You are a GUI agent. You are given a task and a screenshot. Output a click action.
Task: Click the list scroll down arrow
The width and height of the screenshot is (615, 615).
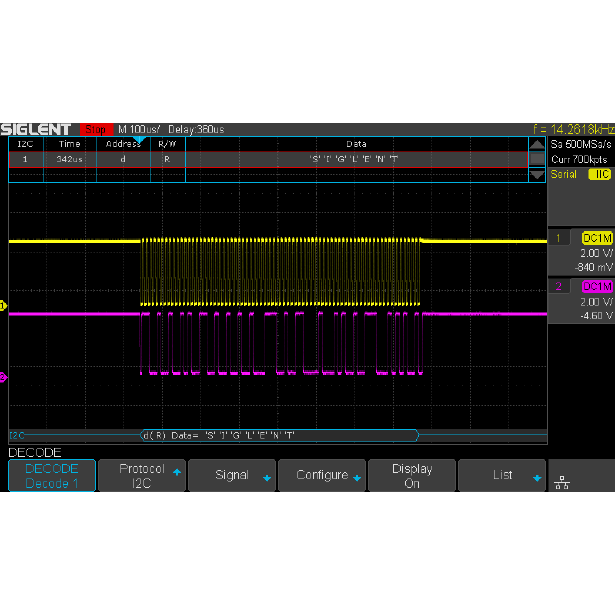537,175
